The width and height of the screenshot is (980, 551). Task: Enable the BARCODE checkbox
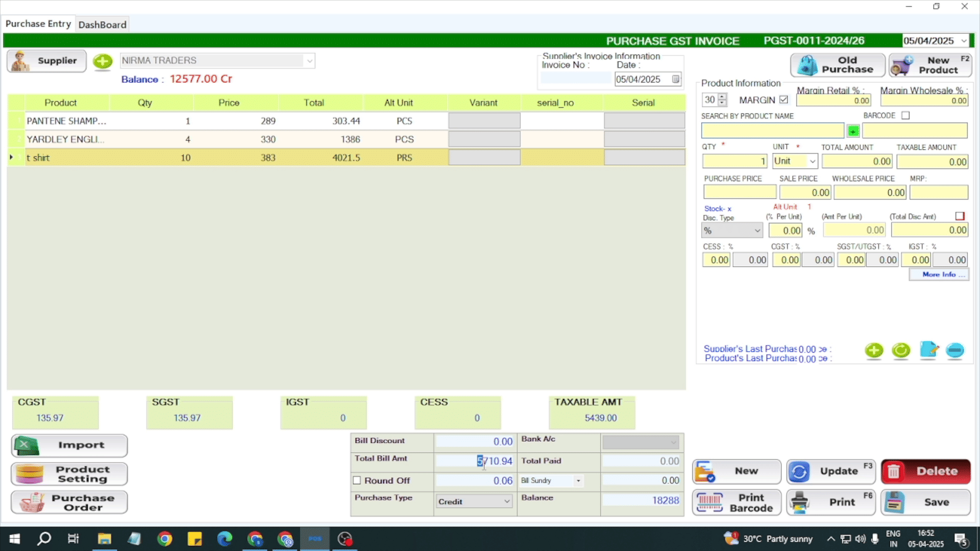(905, 115)
